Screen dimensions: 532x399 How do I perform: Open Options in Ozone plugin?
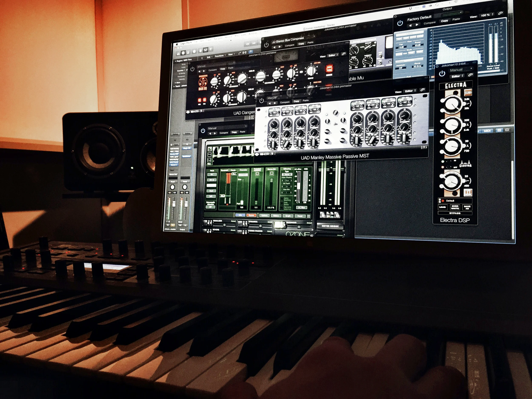[264, 215]
